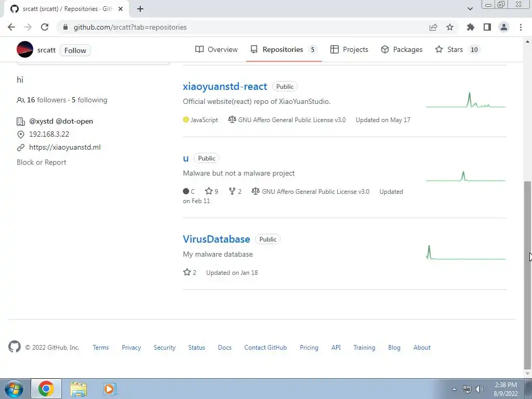The image size is (532, 399).
Task: Click Block or Report
Action: 42,162
